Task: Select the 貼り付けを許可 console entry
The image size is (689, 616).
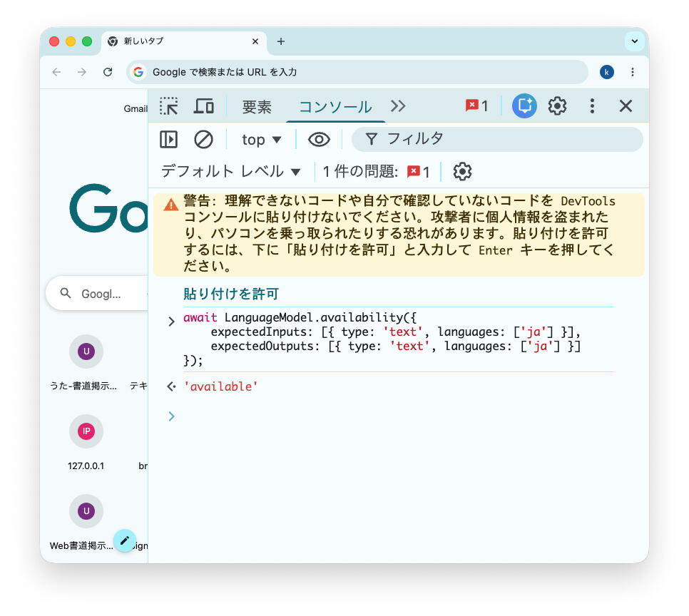Action: coord(231,294)
